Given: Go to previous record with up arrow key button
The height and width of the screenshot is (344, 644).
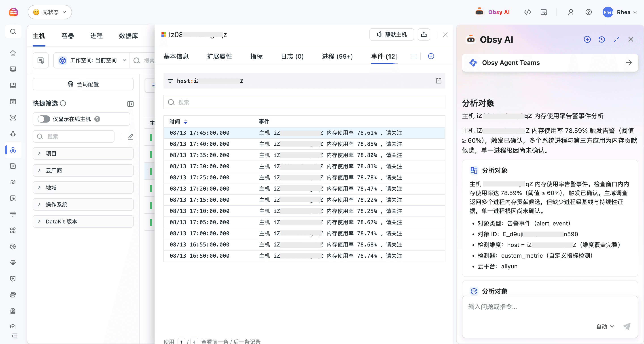Looking at the screenshot, I should pyautogui.click(x=182, y=342).
